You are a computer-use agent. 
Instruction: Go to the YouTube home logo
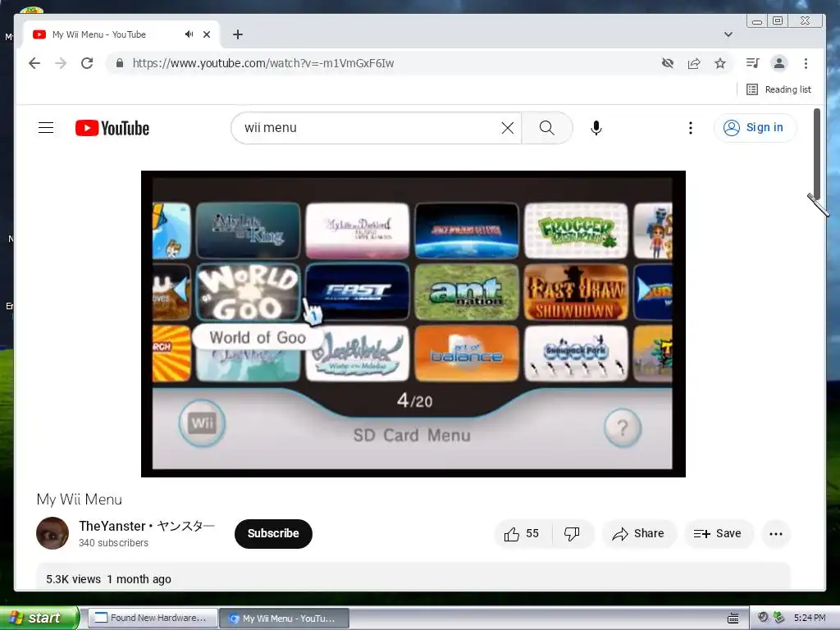(x=112, y=128)
